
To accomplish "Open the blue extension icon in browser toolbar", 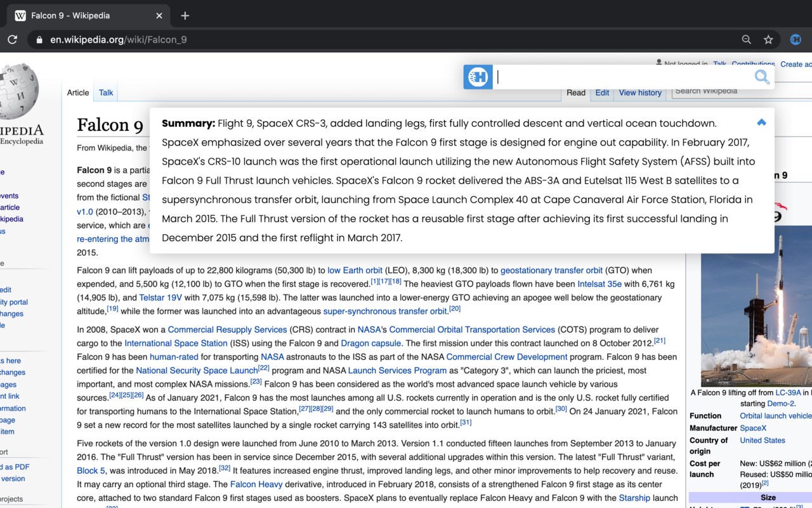I will pos(796,39).
